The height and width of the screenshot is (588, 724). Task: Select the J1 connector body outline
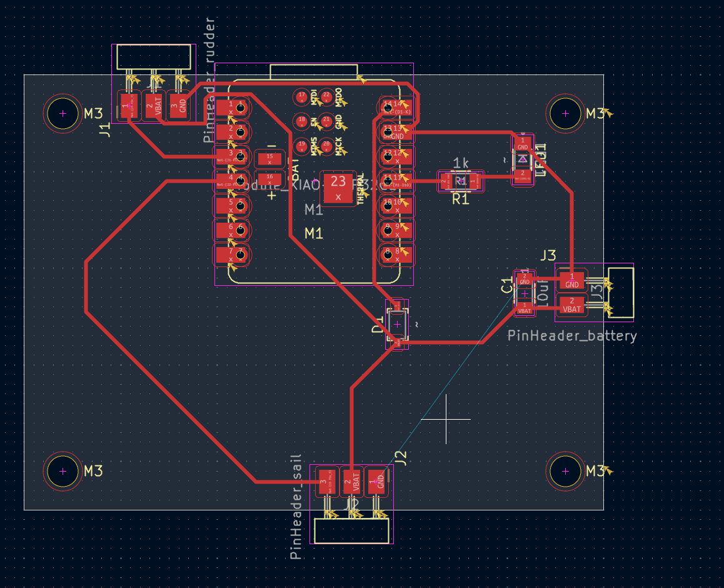pyautogui.click(x=154, y=57)
